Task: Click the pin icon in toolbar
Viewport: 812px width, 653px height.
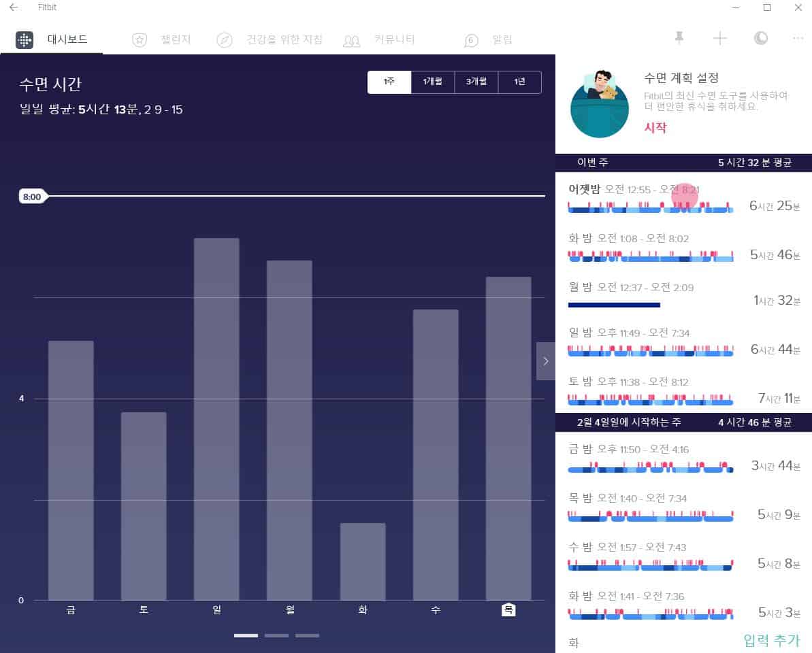Action: click(679, 38)
